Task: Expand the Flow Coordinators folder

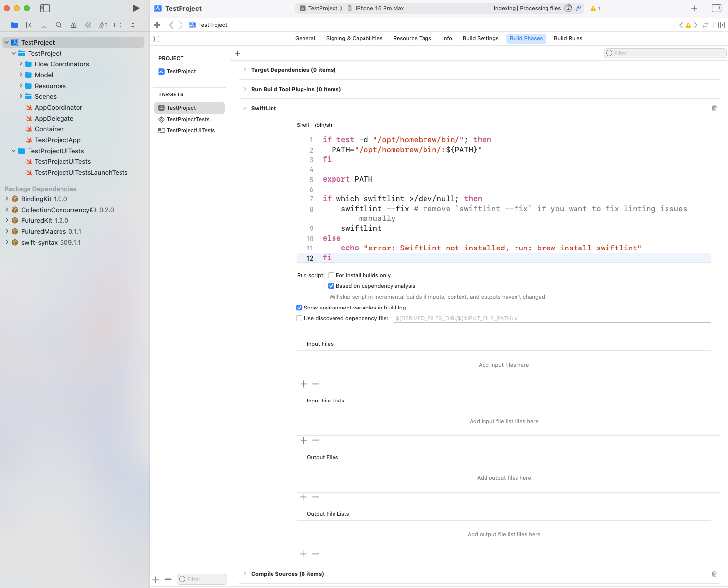Action: [21, 64]
